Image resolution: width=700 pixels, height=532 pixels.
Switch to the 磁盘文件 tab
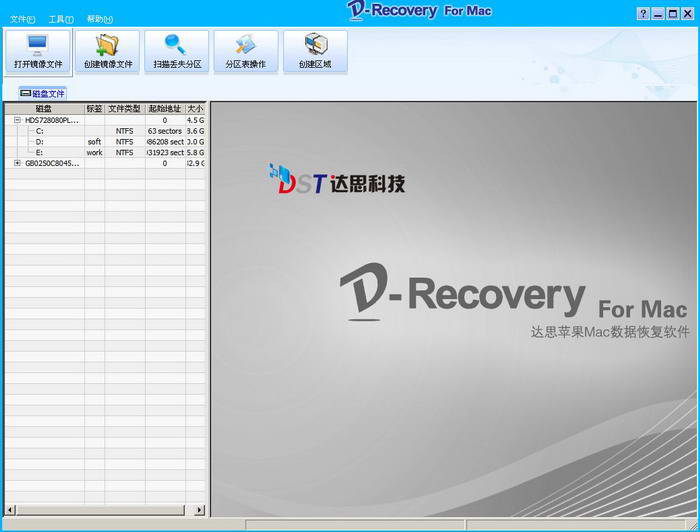[x=43, y=93]
